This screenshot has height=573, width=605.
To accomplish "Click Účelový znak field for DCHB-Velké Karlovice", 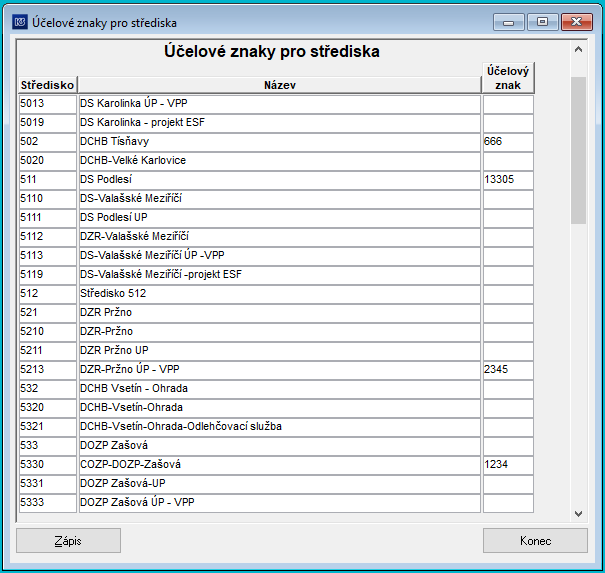I will (x=508, y=161).
